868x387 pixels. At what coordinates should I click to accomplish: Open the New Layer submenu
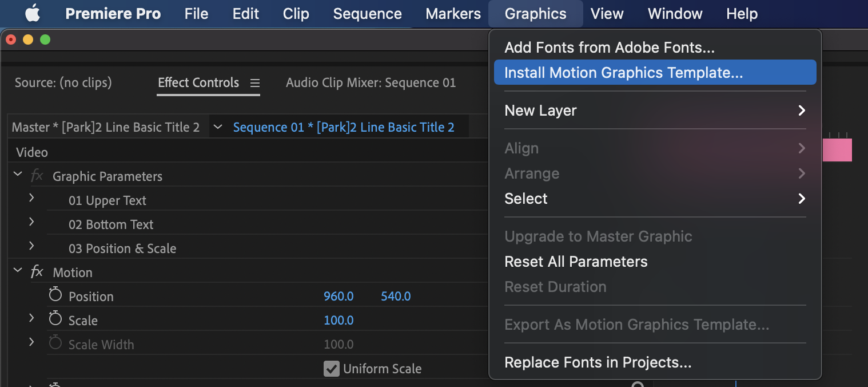655,110
